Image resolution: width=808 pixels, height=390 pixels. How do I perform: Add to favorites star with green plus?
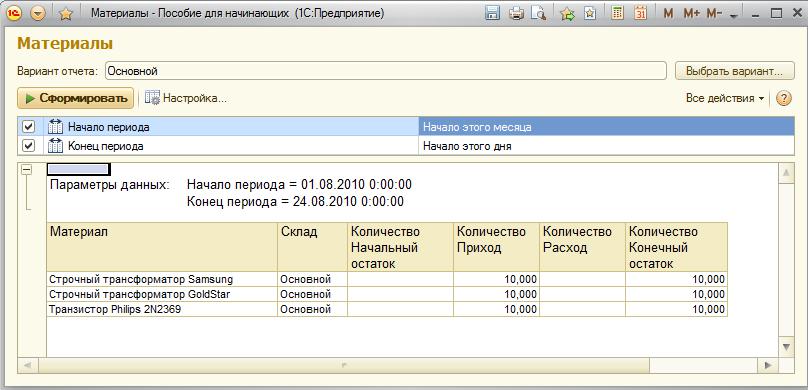(x=567, y=14)
